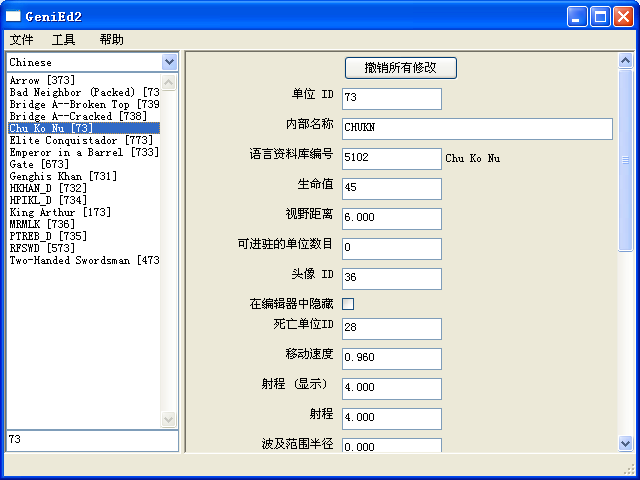The width and height of the screenshot is (640, 480).
Task: Maximize the GeniEd2 window
Action: pos(601,16)
